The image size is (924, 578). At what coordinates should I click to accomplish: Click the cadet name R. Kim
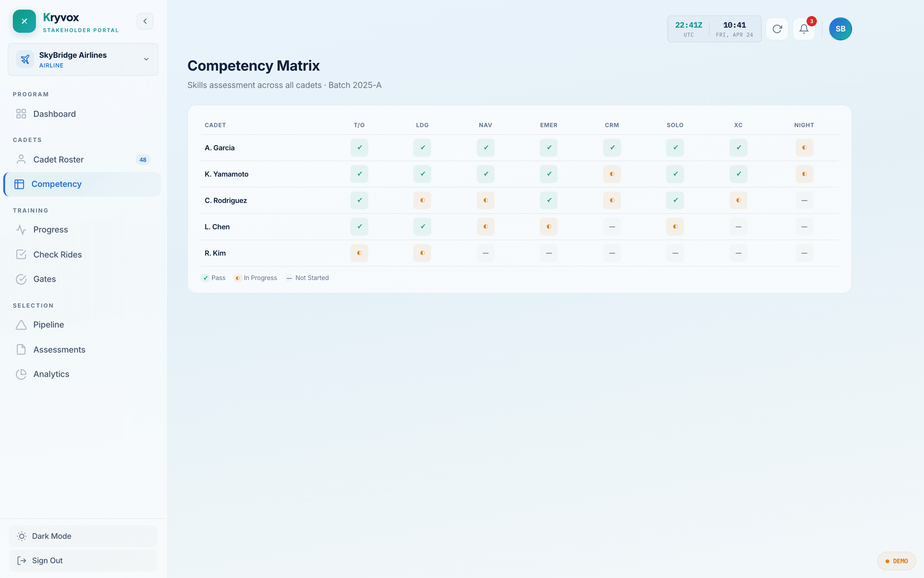pos(215,253)
